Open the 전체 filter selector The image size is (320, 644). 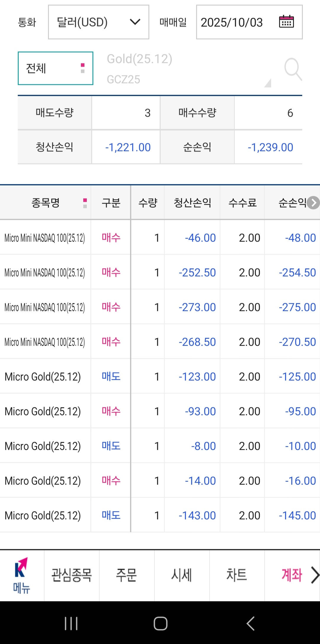click(x=55, y=68)
